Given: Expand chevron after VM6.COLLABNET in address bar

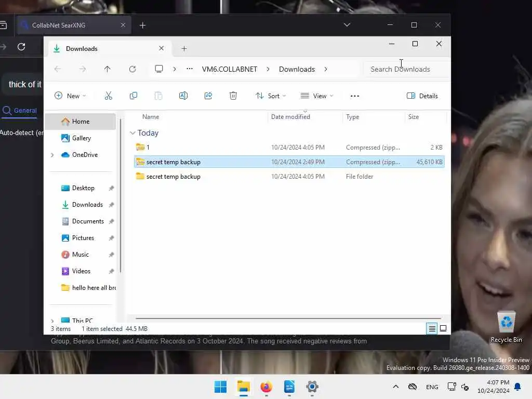Looking at the screenshot, I should [x=268, y=69].
